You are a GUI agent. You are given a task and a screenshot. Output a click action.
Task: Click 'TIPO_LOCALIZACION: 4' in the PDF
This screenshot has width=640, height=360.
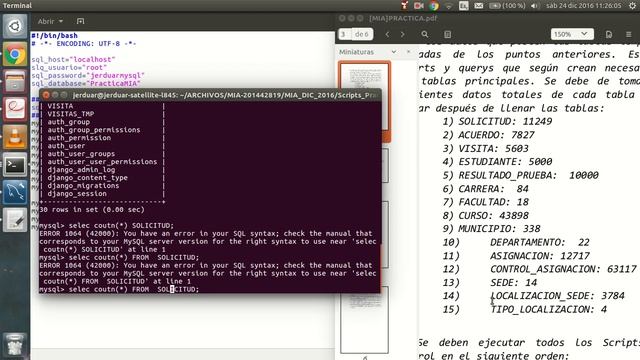coord(548,309)
